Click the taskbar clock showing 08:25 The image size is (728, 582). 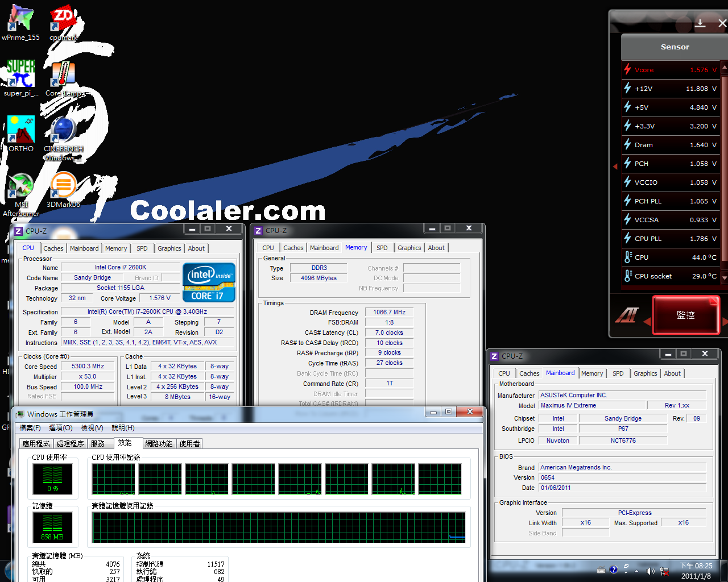(696, 571)
